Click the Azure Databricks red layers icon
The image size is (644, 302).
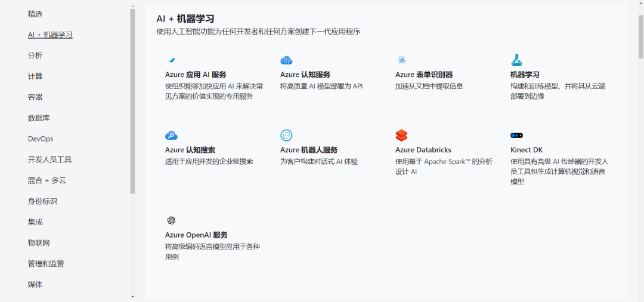401,135
